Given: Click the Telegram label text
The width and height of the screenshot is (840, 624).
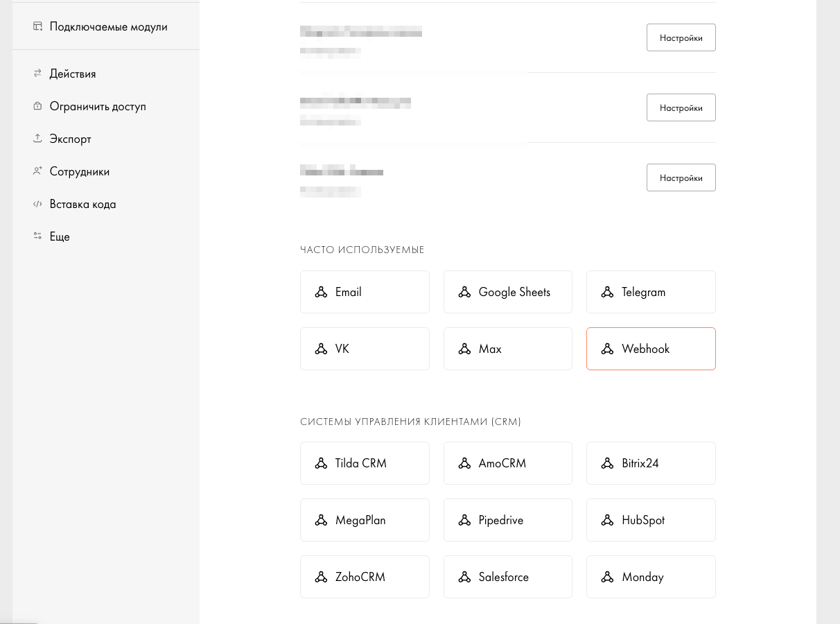Looking at the screenshot, I should click(643, 292).
